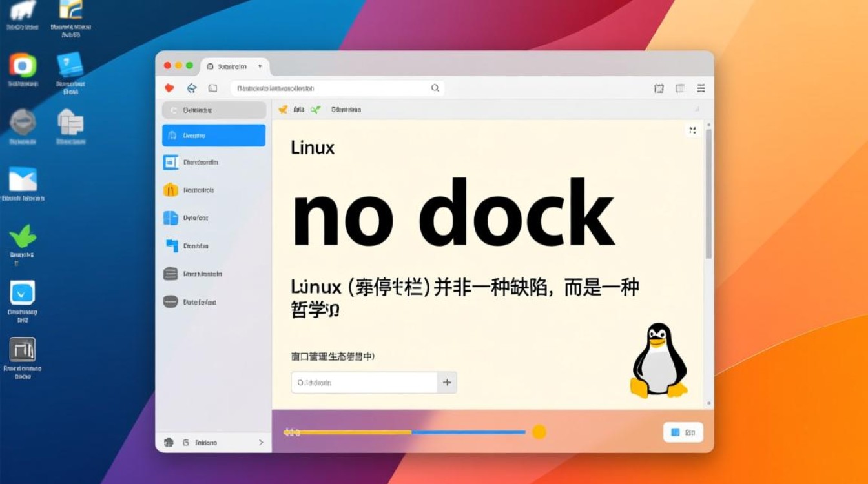Click the dark stacked-disks sidebar icon

(170, 274)
